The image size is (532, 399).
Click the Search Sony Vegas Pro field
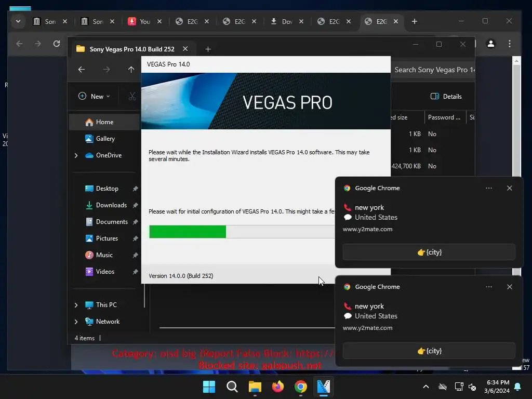[x=433, y=70]
